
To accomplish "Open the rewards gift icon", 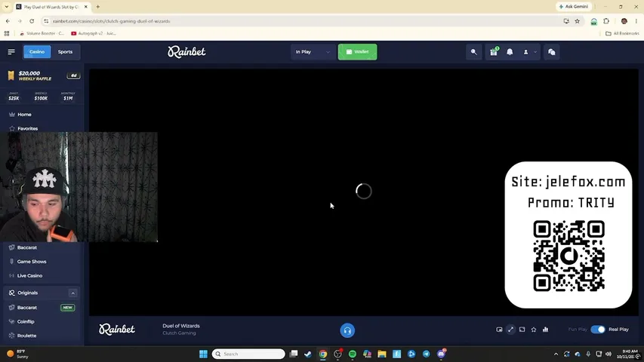I will [x=494, y=52].
